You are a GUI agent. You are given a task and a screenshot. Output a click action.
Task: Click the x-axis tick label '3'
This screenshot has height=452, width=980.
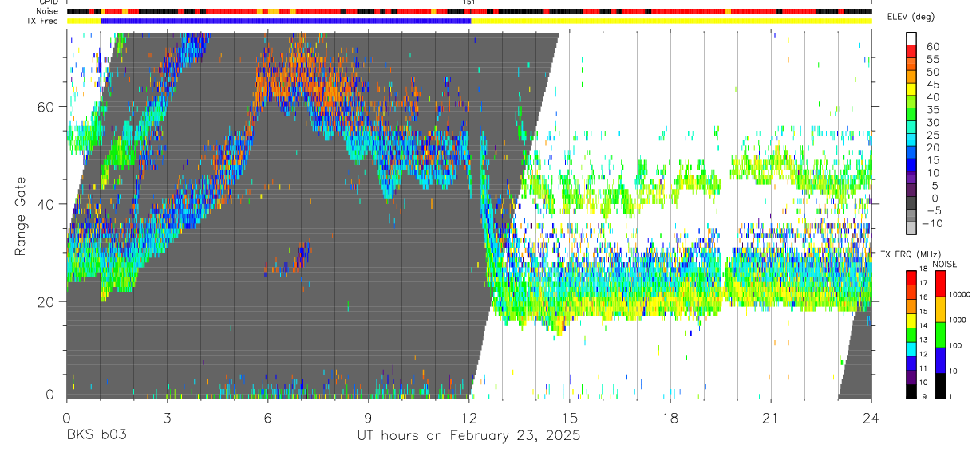tap(167, 418)
